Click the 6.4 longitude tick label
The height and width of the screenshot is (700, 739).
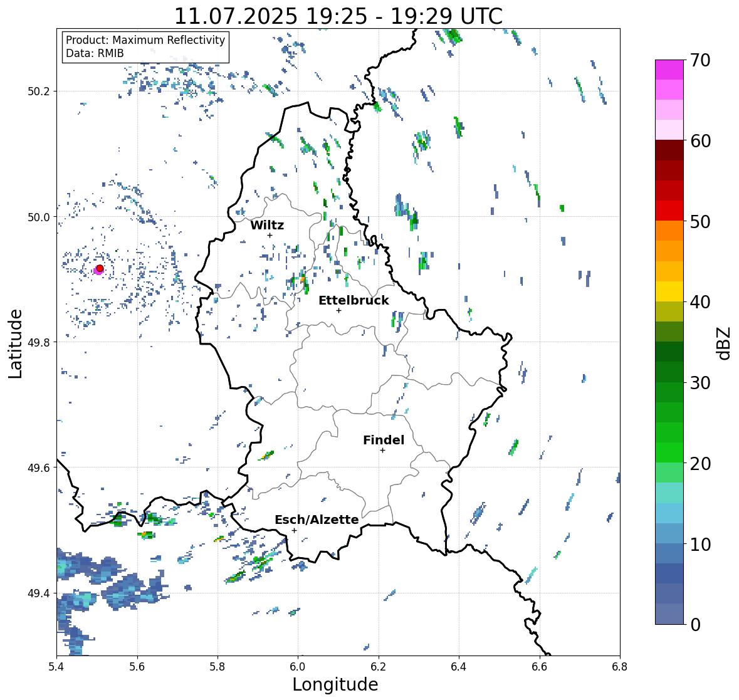click(459, 666)
